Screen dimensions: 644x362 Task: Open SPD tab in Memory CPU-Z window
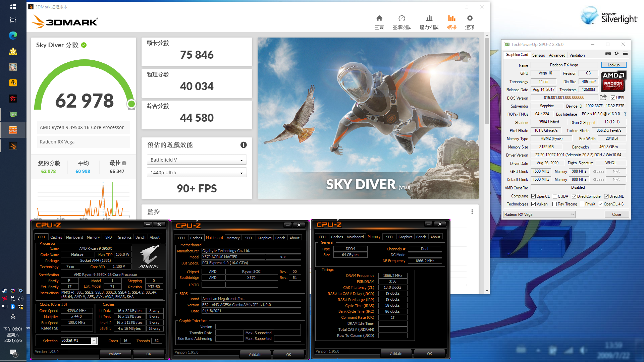389,237
